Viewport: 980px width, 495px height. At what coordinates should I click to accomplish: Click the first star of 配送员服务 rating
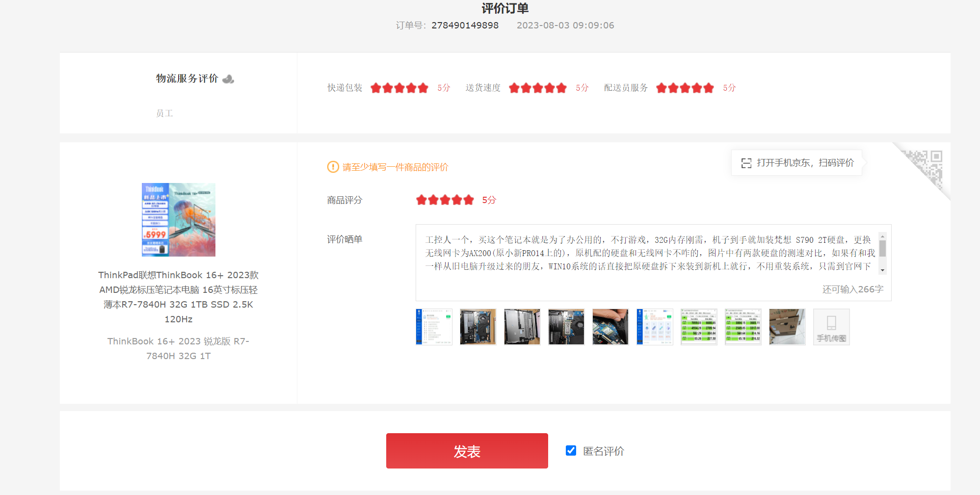coord(662,88)
